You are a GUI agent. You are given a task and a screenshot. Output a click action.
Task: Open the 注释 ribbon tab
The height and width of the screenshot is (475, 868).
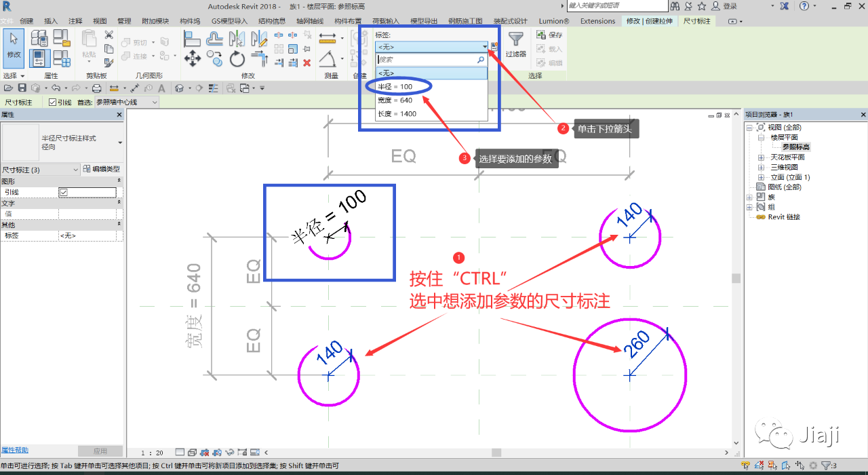(75, 21)
